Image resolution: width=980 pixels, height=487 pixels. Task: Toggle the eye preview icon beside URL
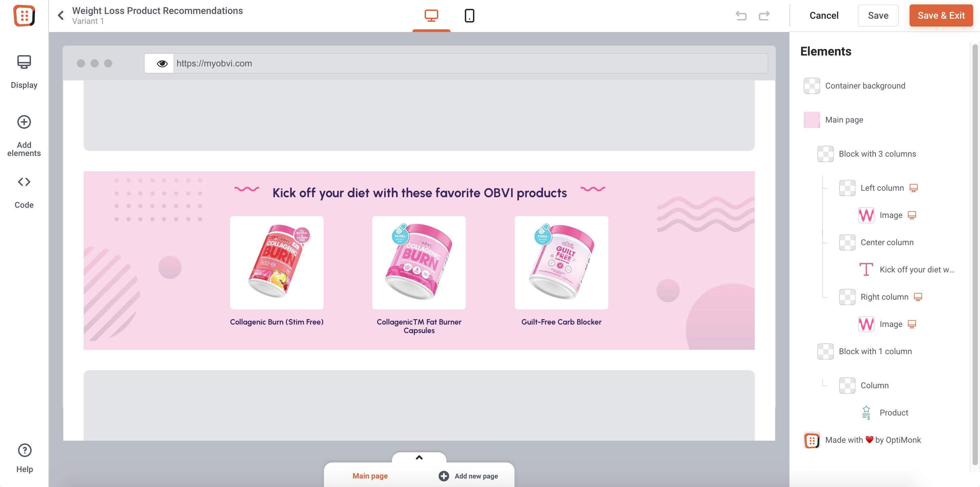[x=162, y=64]
